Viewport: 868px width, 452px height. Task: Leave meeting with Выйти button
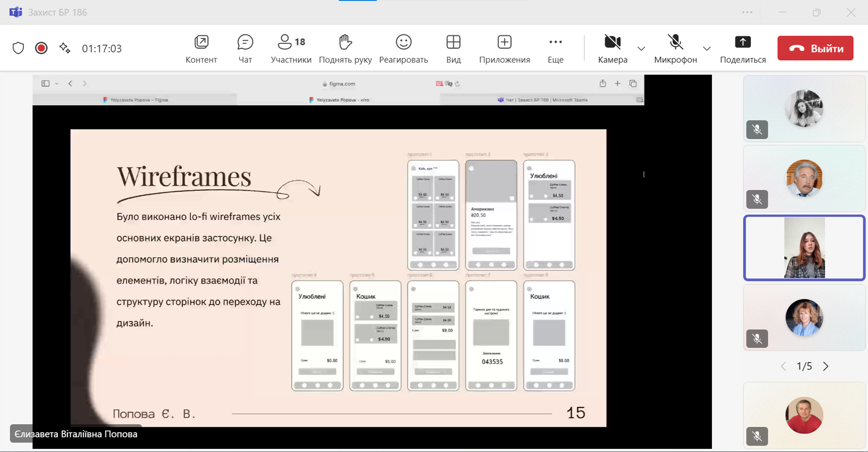point(815,48)
